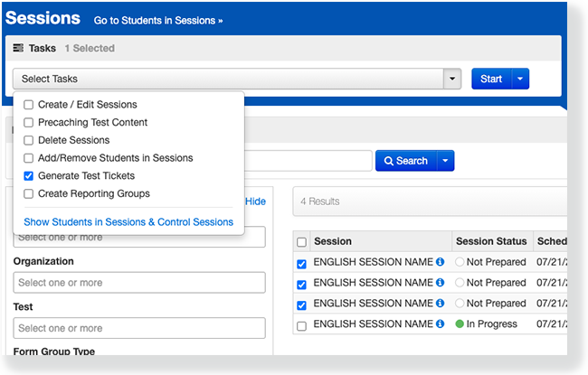Click Show Students in Sessions & Control Sessions
The height and width of the screenshot is (375, 588).
128,221
